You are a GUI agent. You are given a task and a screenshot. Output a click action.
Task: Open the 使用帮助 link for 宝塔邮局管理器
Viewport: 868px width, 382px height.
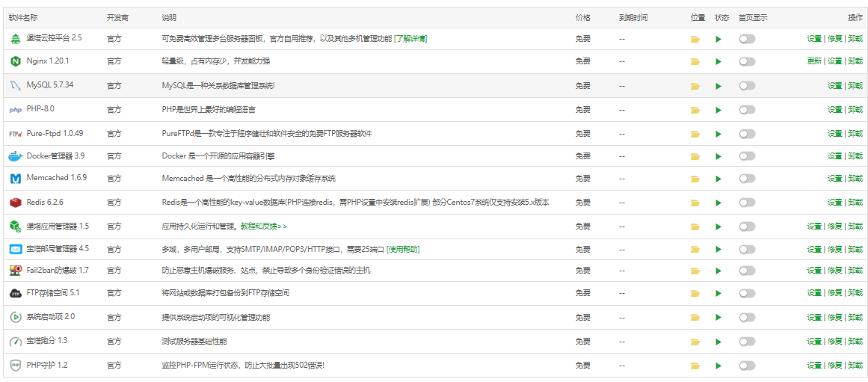pyautogui.click(x=403, y=249)
